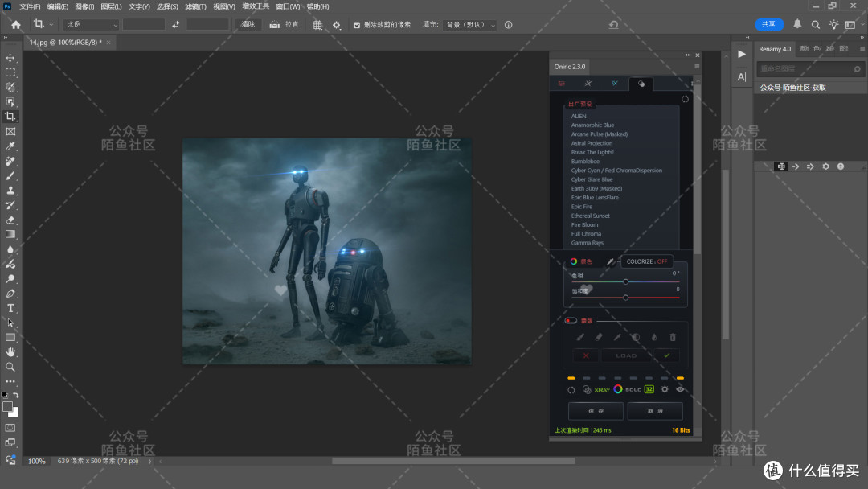This screenshot has width=868, height=489.
Task: Open the 窗口(W) menu
Action: 288,6
